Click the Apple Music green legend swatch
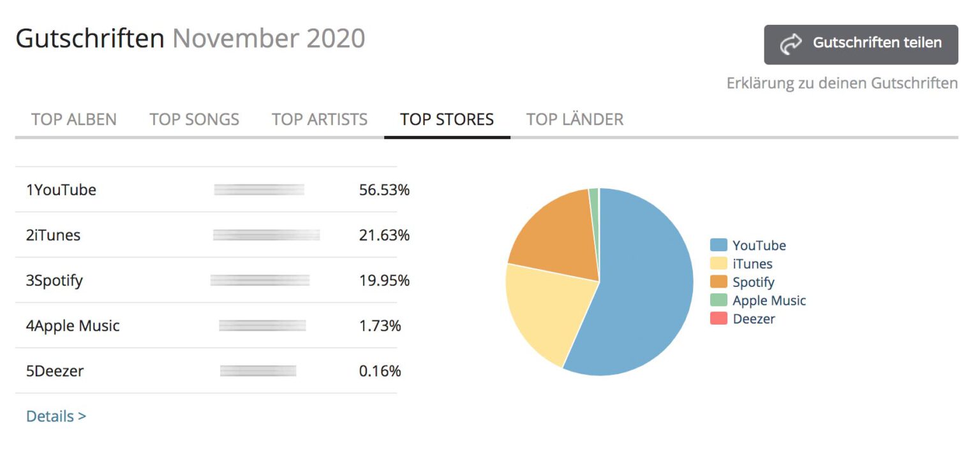This screenshot has width=980, height=454. [718, 300]
